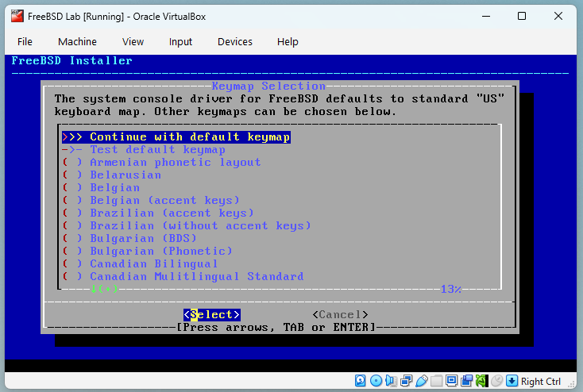Click the keyboard capture arrow icon

point(512,380)
